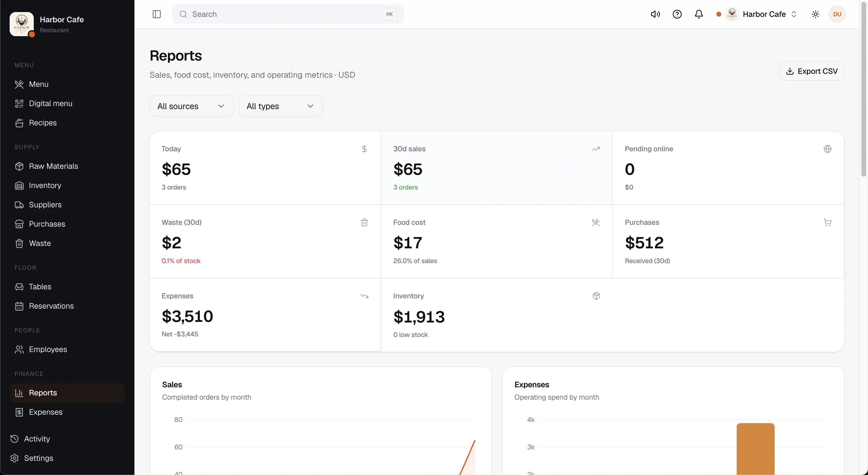This screenshot has width=868, height=475.
Task: Click the calendar icon beside Reservations
Action: (x=19, y=306)
